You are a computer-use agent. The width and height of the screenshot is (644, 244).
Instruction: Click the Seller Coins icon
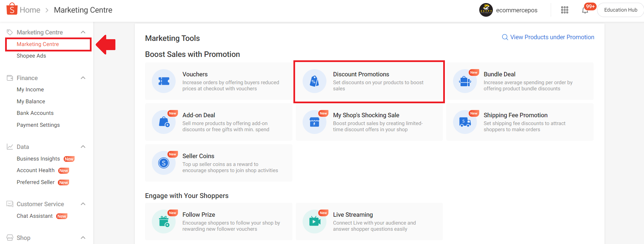coord(164,163)
